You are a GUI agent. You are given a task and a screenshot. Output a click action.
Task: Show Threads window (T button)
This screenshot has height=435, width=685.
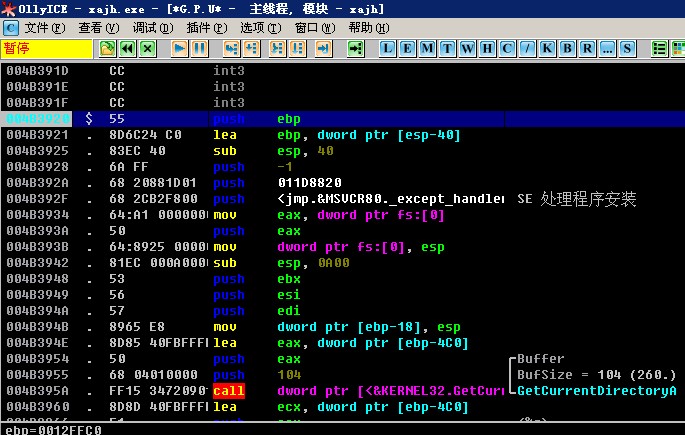click(448, 48)
